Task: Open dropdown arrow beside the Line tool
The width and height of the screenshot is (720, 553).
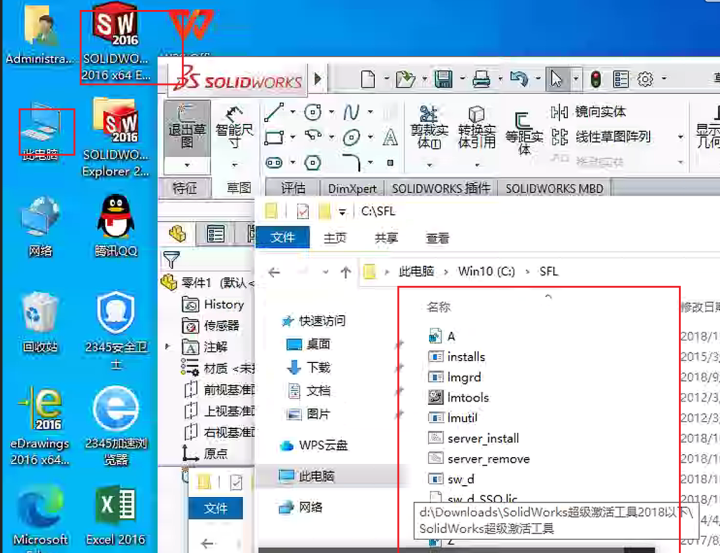Action: tap(292, 112)
